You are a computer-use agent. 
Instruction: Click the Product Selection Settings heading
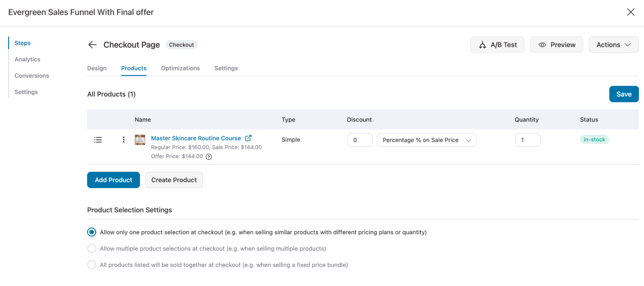coord(130,210)
